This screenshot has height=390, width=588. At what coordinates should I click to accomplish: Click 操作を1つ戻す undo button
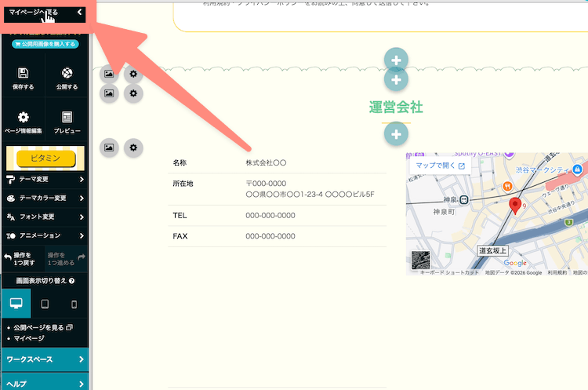coord(24,259)
